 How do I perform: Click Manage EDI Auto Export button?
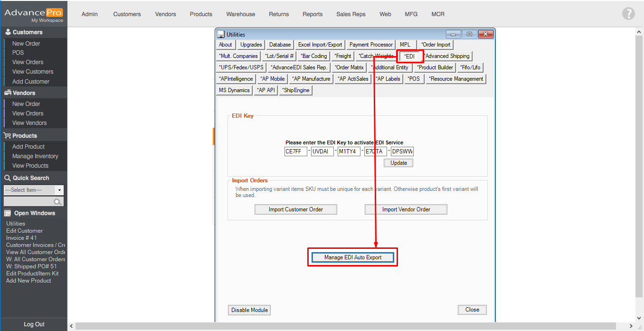[x=353, y=257]
